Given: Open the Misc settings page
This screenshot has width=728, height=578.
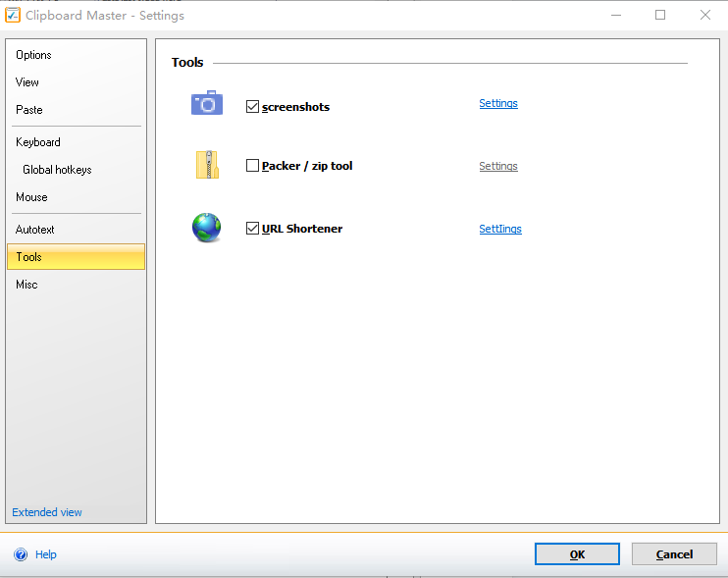Looking at the screenshot, I should click(x=26, y=285).
